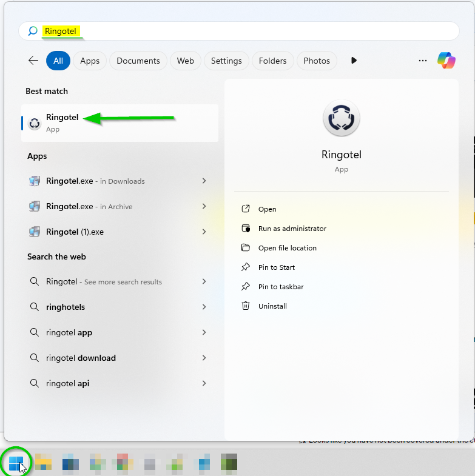
Task: Expand Ringotel See more search results chevron
Action: (x=204, y=282)
